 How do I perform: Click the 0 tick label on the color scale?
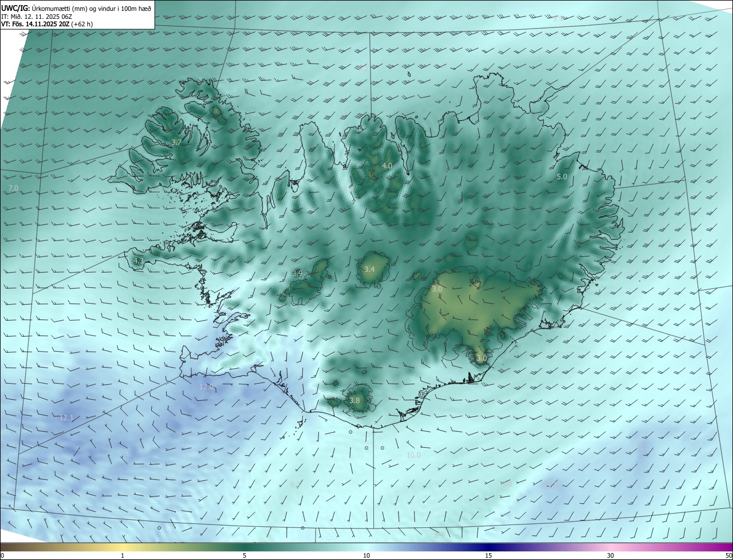(x=2, y=555)
